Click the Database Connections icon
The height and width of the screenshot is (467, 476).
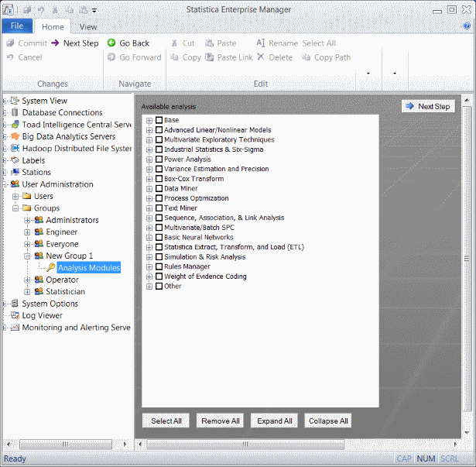click(x=15, y=112)
